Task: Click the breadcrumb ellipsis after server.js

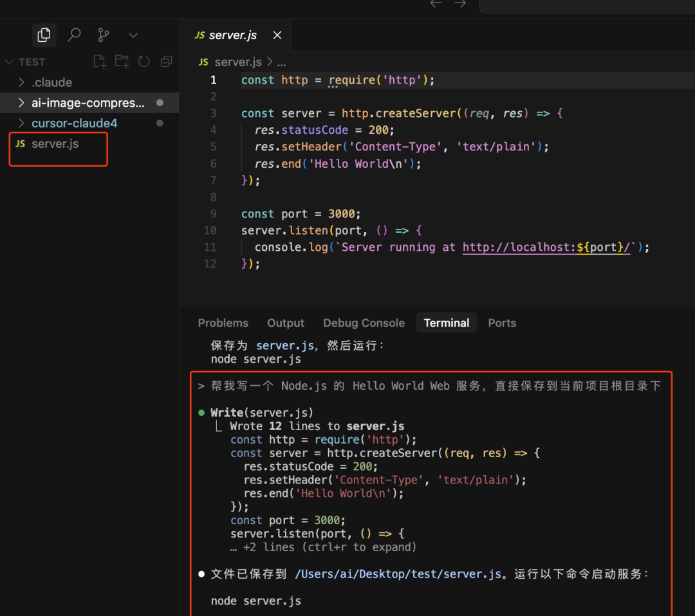Action: (281, 62)
